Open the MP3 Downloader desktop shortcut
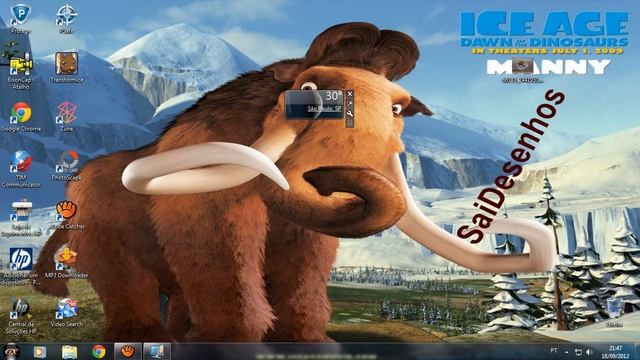Screen dimensions: 640x360 pyautogui.click(x=67, y=263)
